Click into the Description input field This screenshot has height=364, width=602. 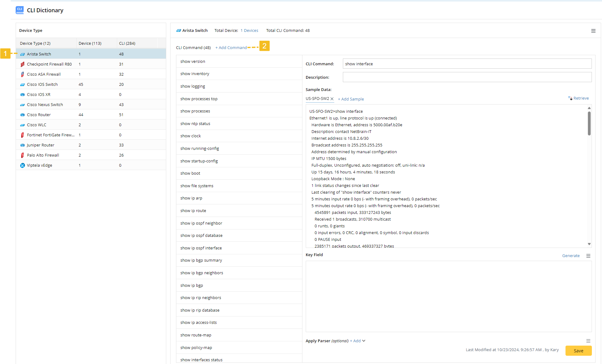(x=467, y=77)
